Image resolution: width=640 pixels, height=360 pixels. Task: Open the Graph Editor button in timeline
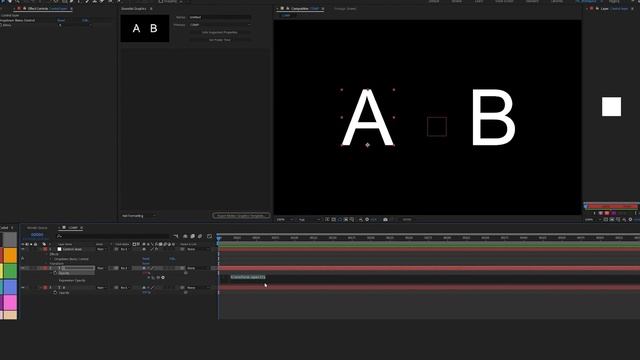(x=209, y=236)
